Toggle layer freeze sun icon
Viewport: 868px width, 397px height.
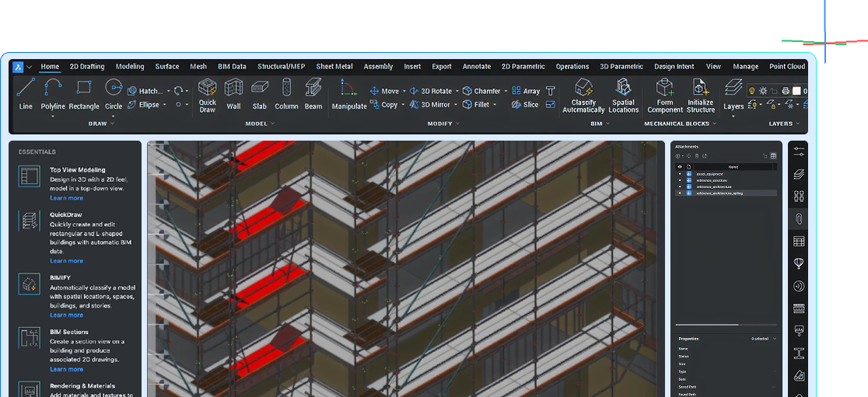(763, 91)
